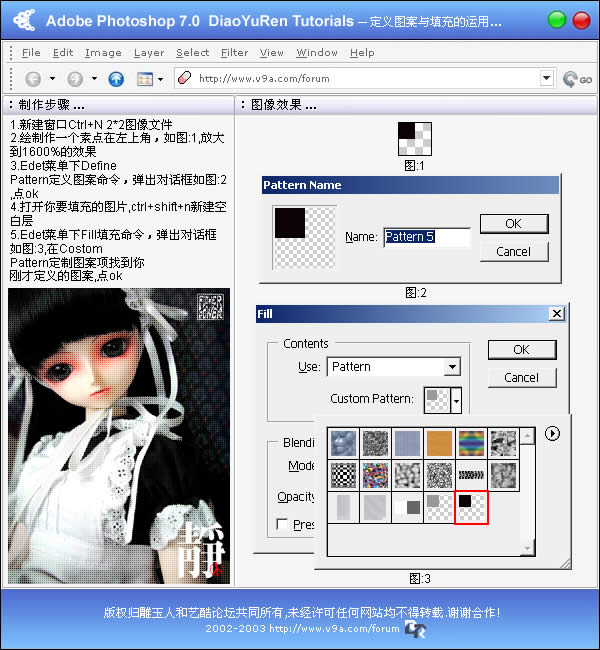Click OK in the Fill dialog
This screenshot has height=650, width=600.
pos(522,350)
